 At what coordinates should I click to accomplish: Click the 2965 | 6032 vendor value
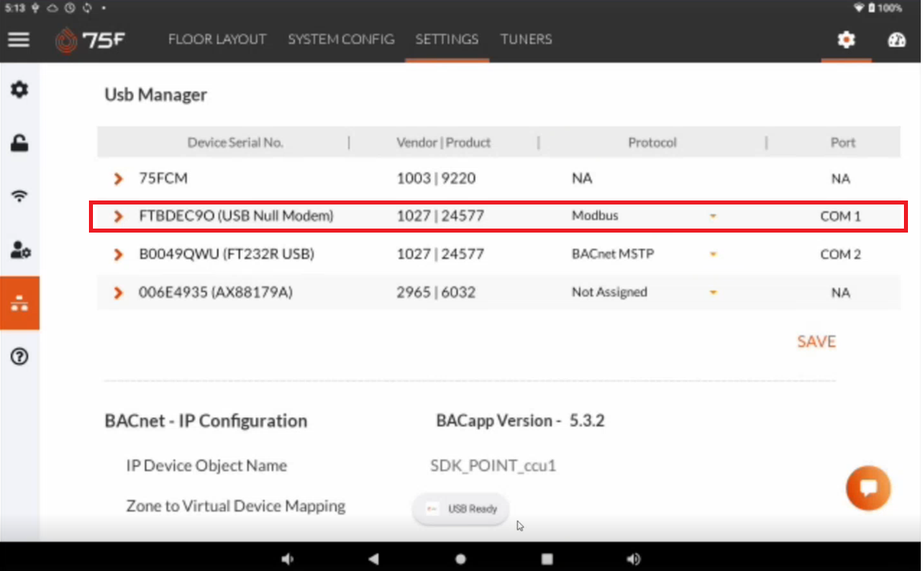tap(435, 293)
